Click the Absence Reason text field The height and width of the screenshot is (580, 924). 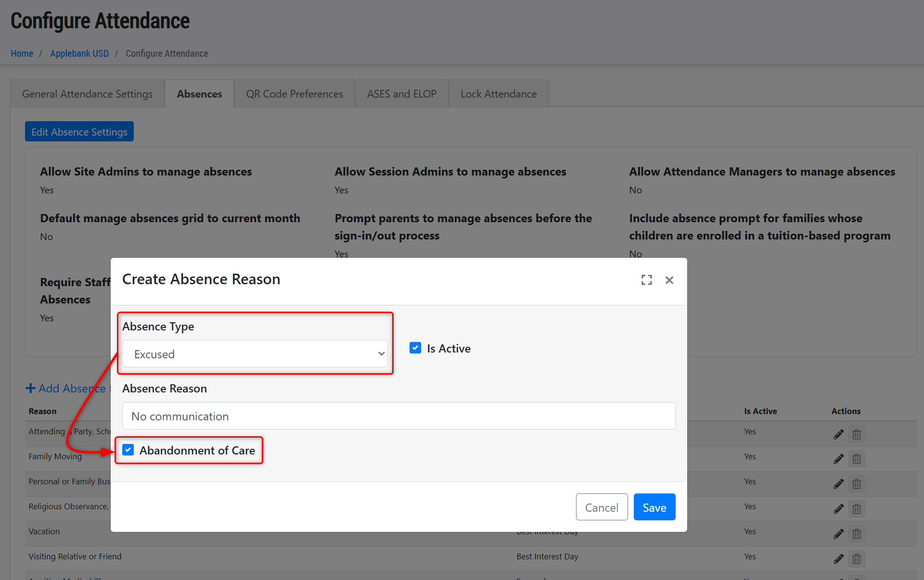pos(398,416)
